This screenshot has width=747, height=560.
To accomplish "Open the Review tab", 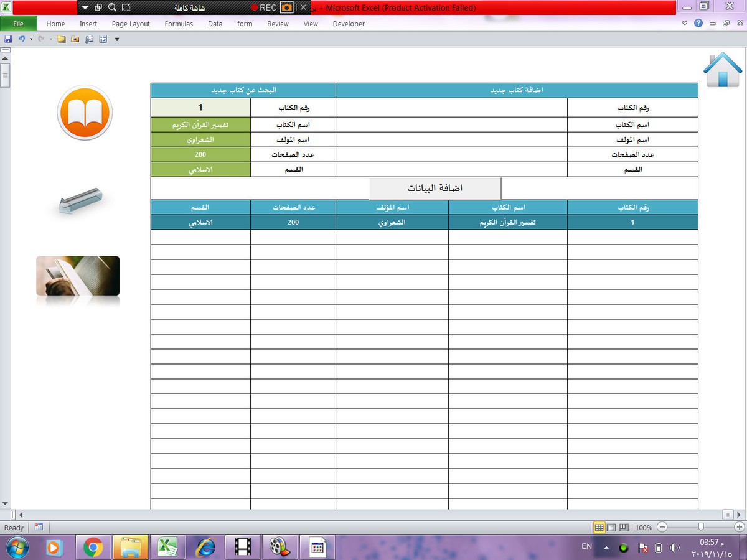I will [278, 24].
